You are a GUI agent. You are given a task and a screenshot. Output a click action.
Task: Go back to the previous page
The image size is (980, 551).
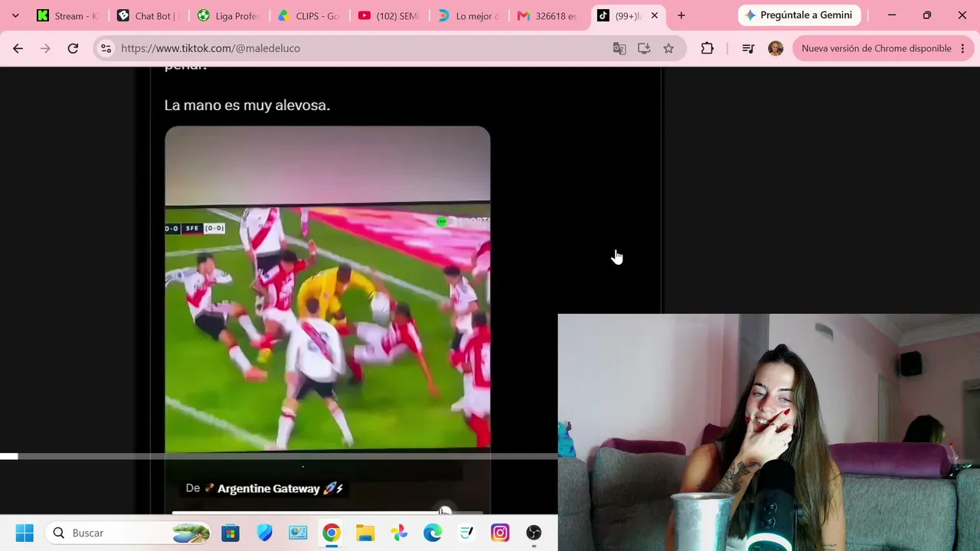coord(18,48)
